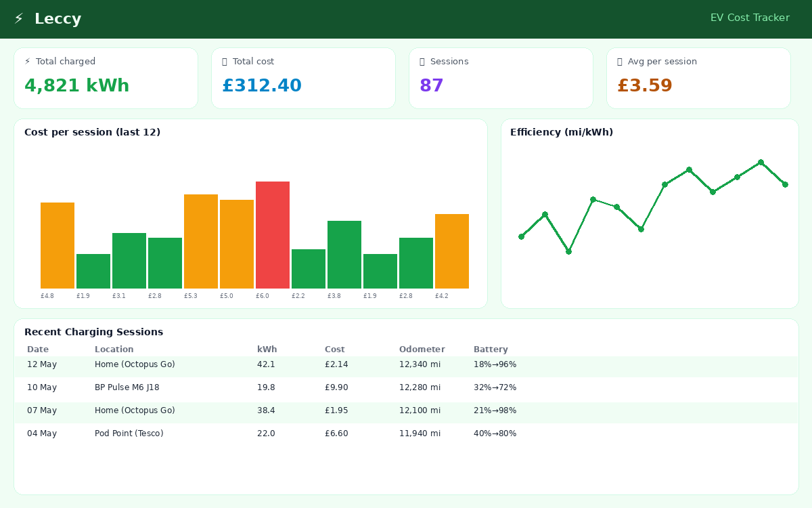Sort by the Cost column header
The height and width of the screenshot is (508, 812).
tap(335, 350)
